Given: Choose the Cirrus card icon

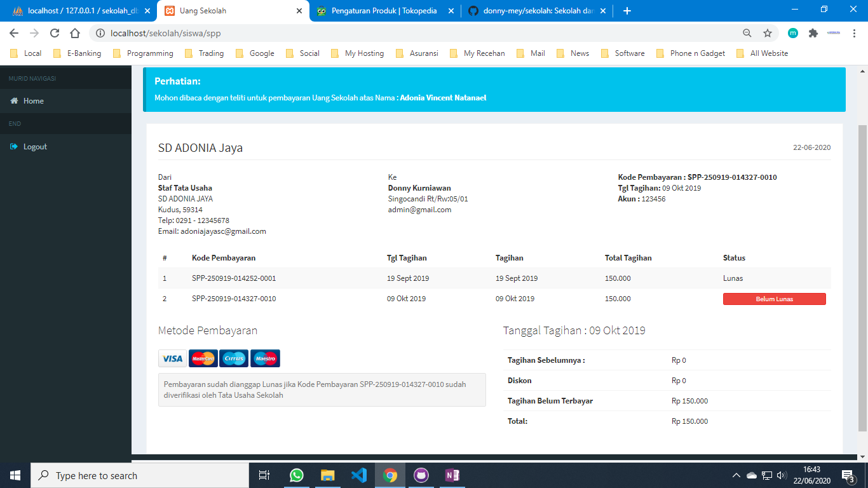Looking at the screenshot, I should (x=234, y=358).
